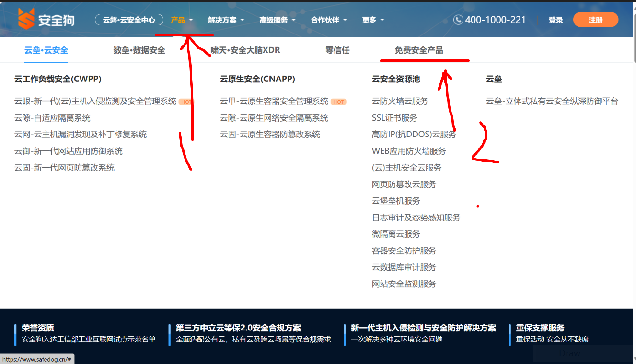Open 云固-新一代网页防篡改系统 link
636x364 pixels.
click(64, 168)
